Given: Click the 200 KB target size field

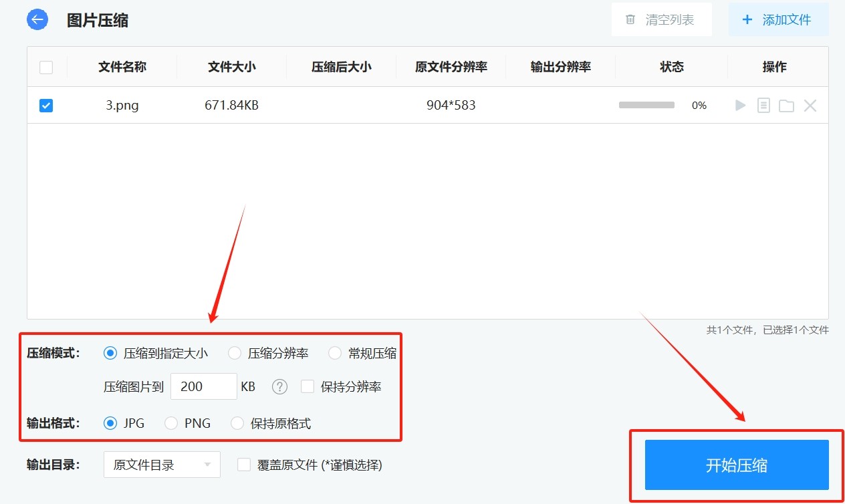Looking at the screenshot, I should [x=203, y=386].
